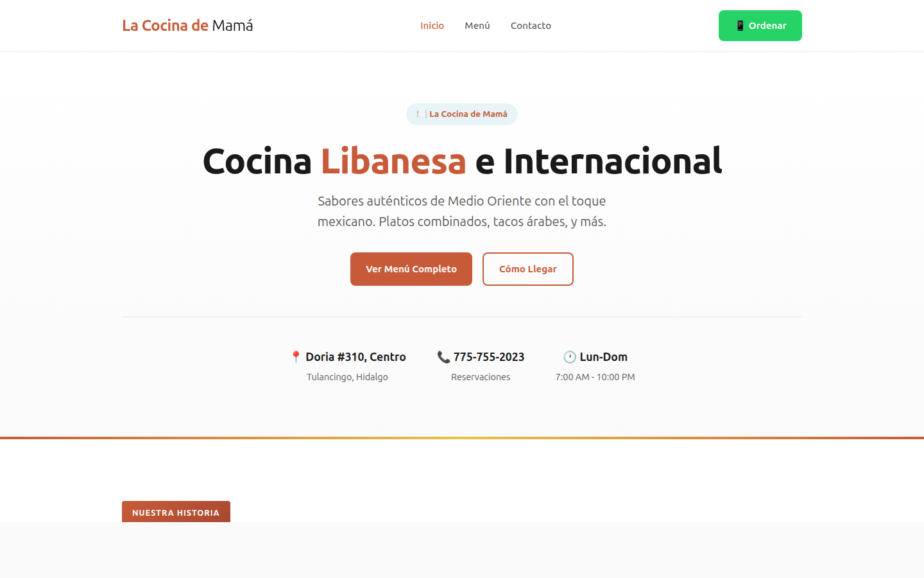Click the plate icon in the badge

(422, 114)
